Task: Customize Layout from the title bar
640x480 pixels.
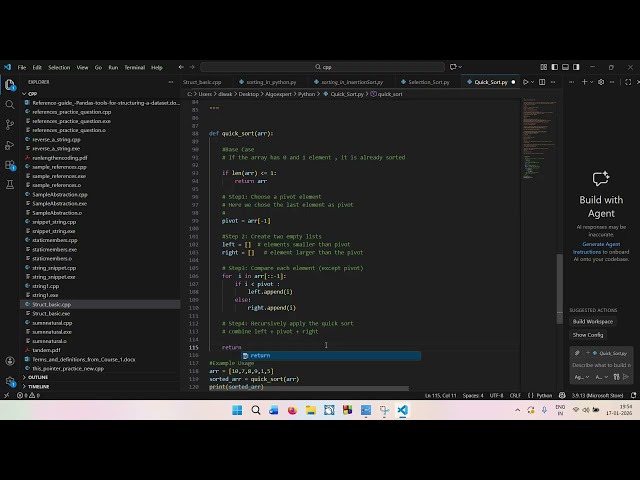Action: click(x=544, y=67)
